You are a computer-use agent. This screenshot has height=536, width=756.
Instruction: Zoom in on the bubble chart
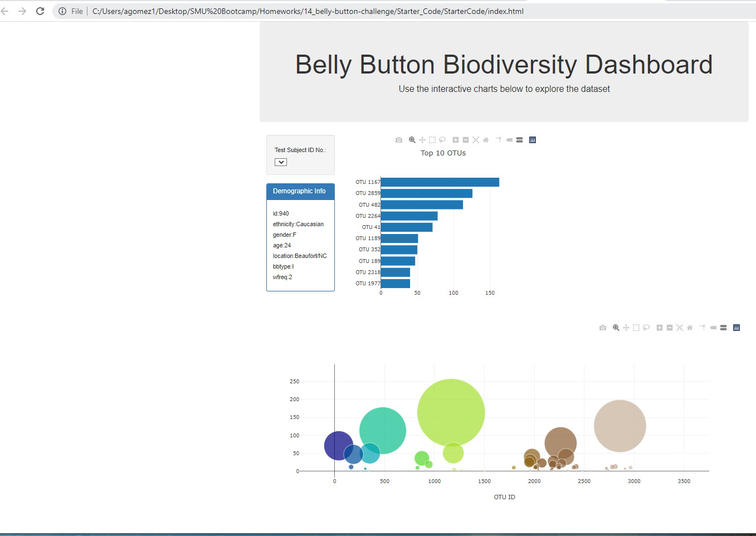coord(659,328)
